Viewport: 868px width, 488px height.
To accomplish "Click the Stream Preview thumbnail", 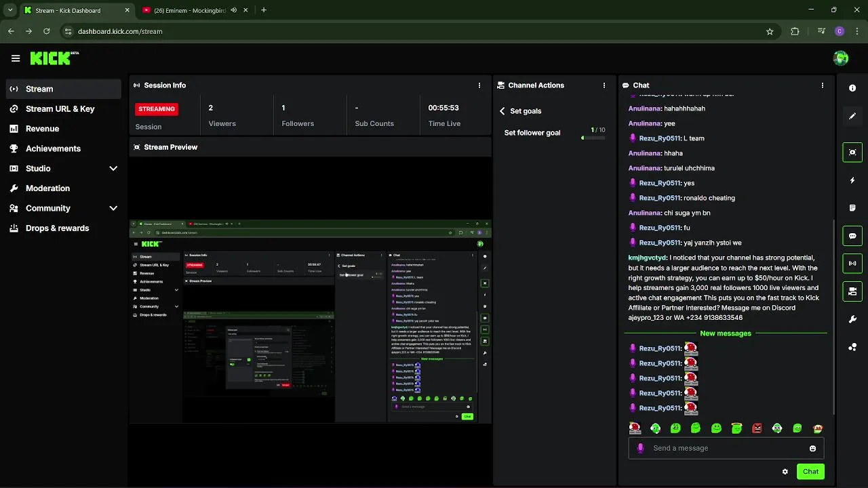I will (311, 321).
